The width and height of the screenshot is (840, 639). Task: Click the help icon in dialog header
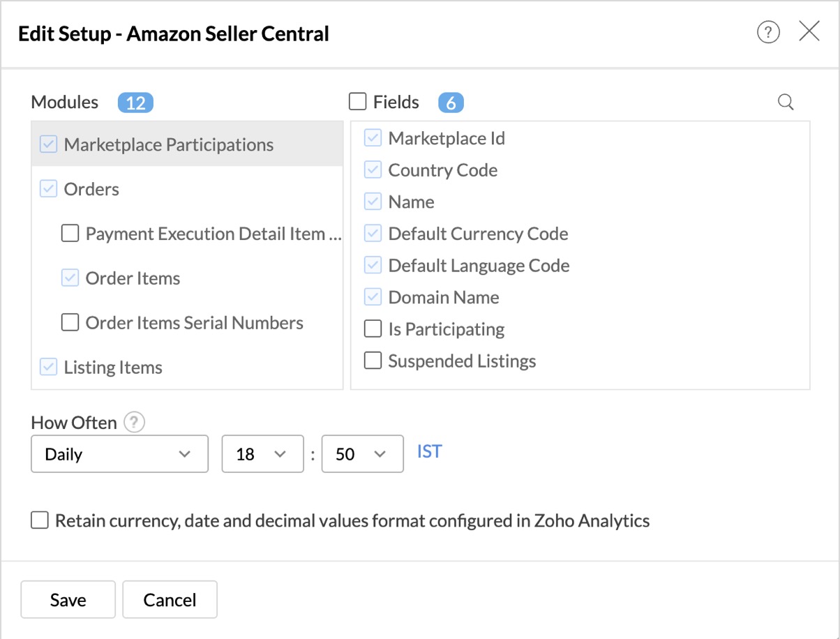point(768,32)
